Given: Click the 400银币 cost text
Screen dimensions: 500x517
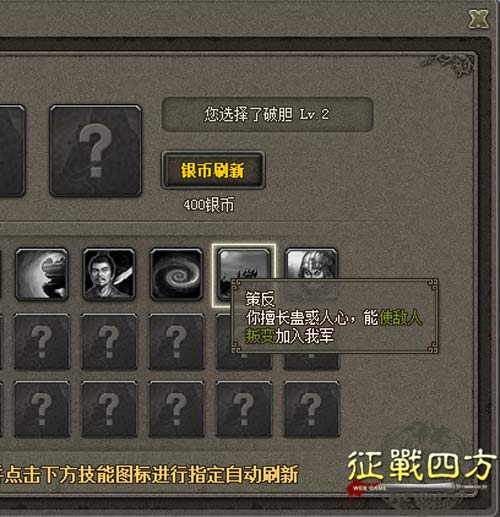Looking at the screenshot, I should [x=209, y=205].
